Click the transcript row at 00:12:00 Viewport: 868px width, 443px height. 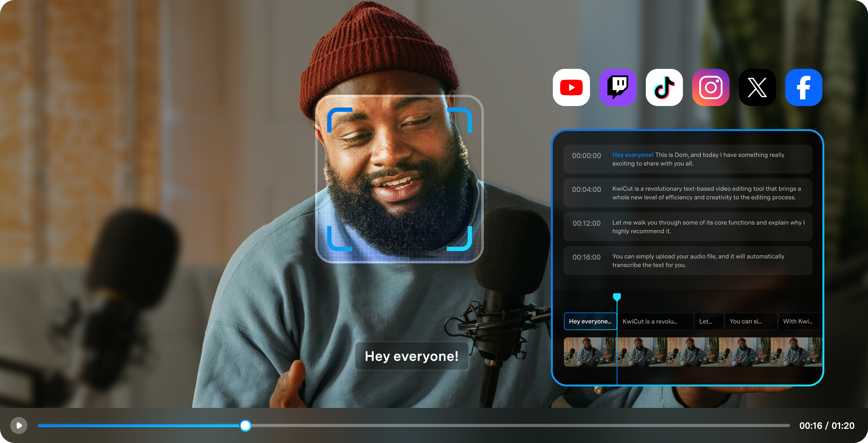[x=688, y=227]
